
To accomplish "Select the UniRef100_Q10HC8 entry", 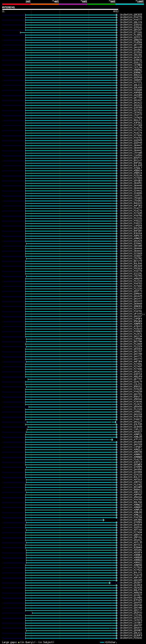I will click(x=131, y=585).
